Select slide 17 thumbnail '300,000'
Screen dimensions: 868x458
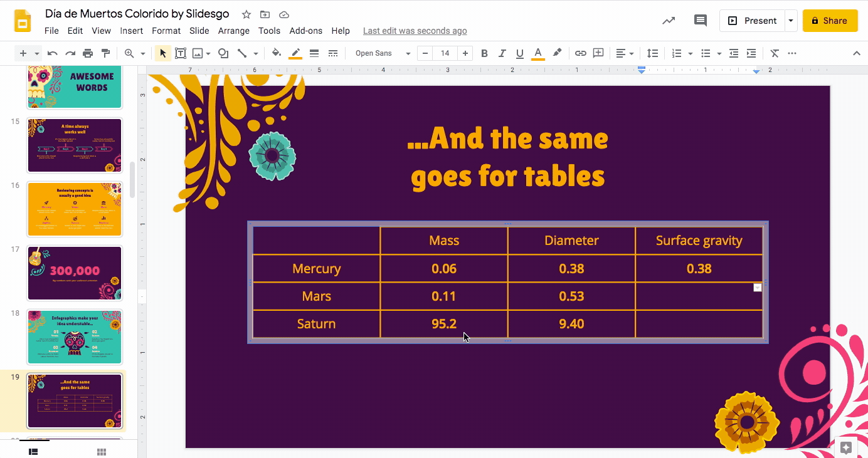75,273
